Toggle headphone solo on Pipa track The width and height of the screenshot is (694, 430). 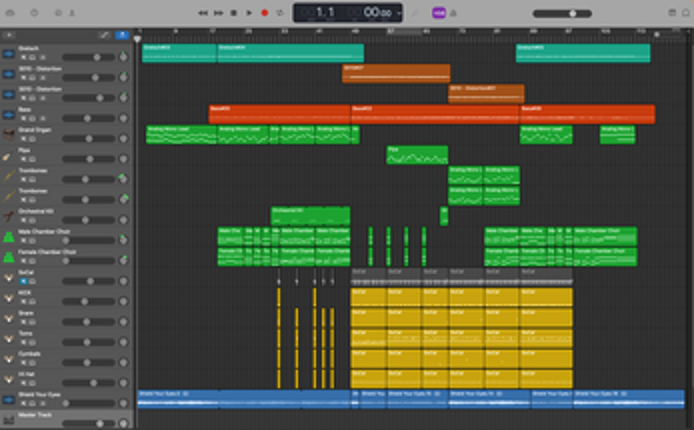point(32,159)
